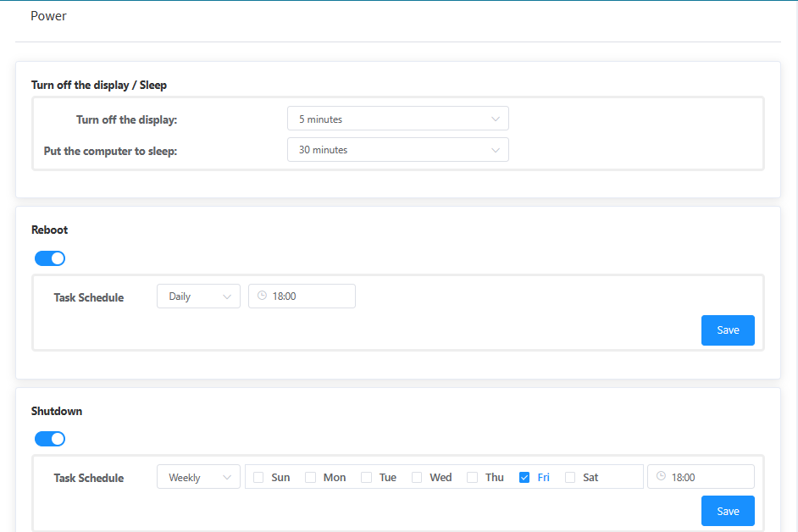Tick the Tue checkbox

coord(367,478)
